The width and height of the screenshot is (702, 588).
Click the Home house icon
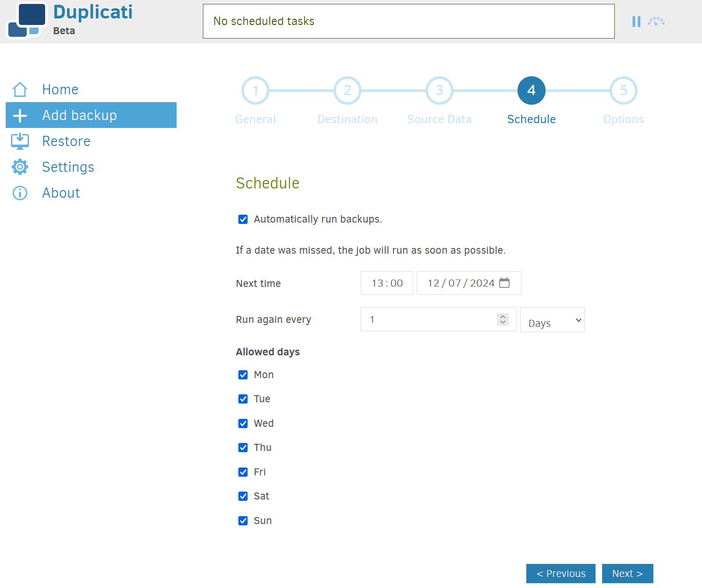(x=20, y=89)
